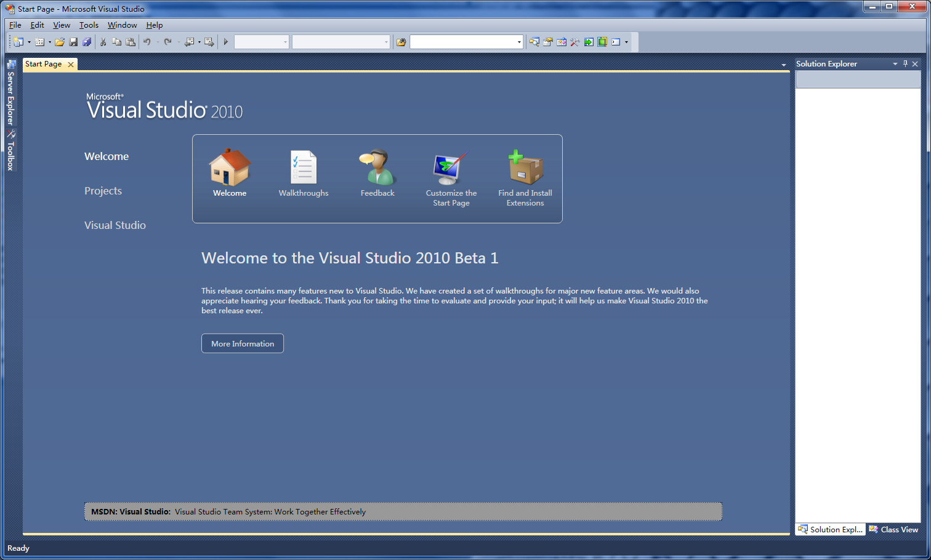The width and height of the screenshot is (931, 560).
Task: Click the Start Page green arrow icon
Action: [x=589, y=42]
